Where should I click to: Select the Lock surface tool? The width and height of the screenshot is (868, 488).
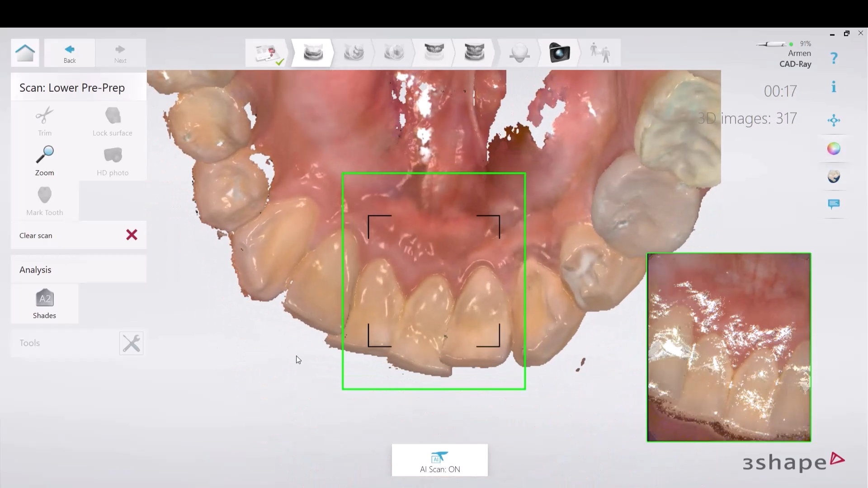coord(113,121)
